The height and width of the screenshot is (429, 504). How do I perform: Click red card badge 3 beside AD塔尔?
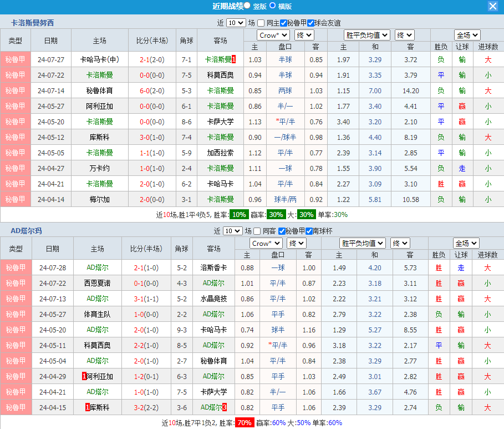point(225,407)
